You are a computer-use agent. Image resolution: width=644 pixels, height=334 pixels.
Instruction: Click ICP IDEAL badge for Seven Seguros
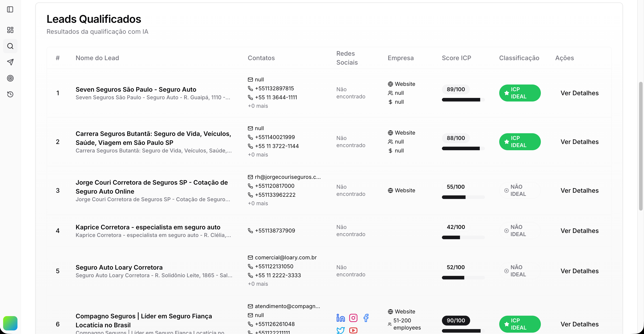[x=520, y=93]
